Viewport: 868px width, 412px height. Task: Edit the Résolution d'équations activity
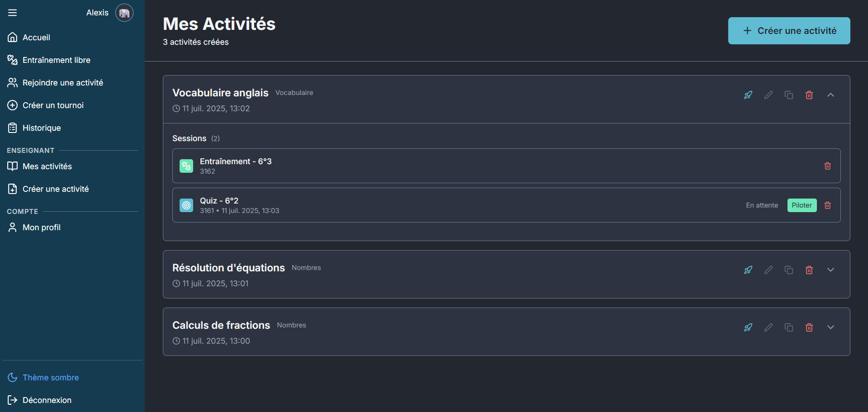(768, 270)
